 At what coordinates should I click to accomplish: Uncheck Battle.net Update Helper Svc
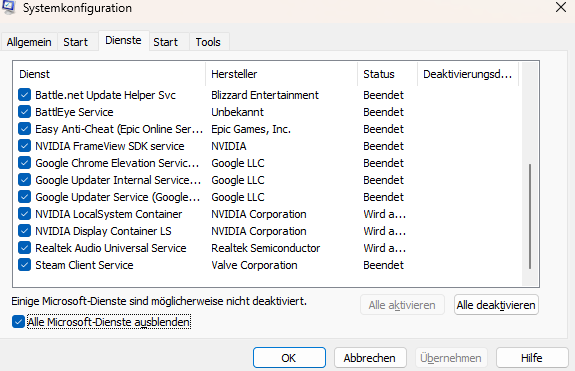24,95
